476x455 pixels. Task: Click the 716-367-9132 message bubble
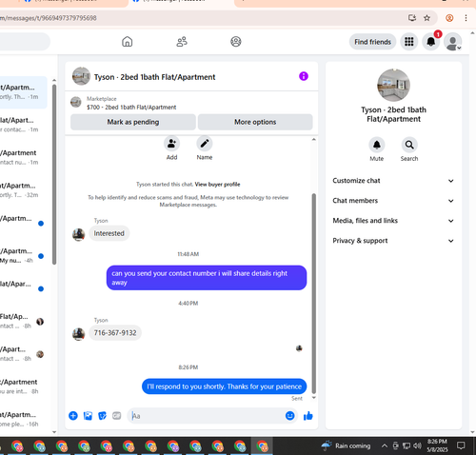coord(115,333)
